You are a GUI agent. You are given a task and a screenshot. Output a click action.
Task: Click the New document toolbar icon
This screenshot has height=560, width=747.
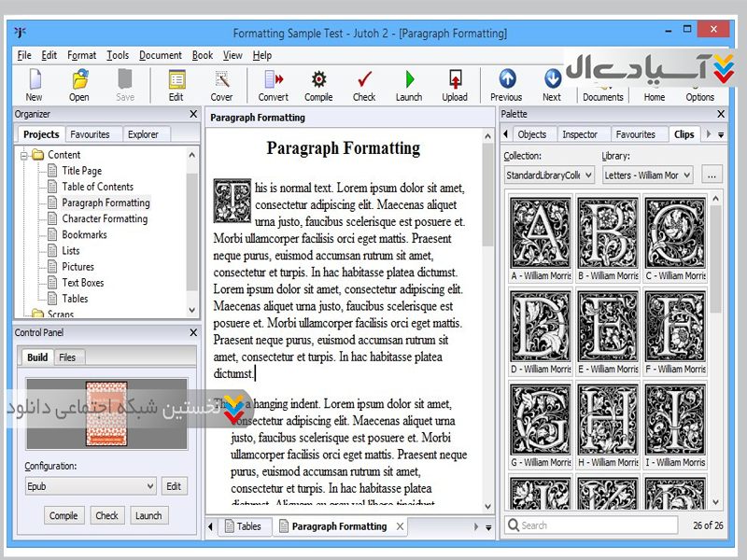point(34,84)
